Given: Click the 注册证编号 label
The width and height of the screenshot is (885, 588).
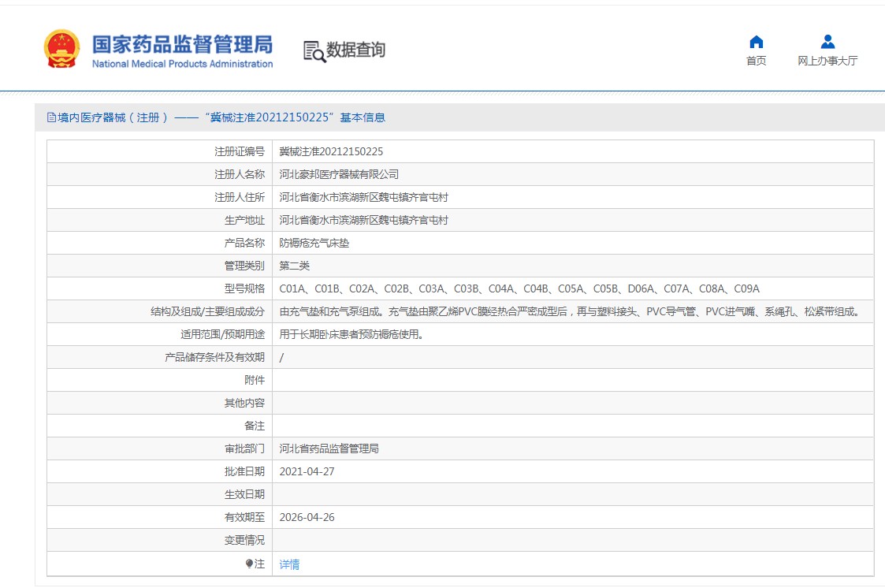Looking at the screenshot, I should point(240,152).
